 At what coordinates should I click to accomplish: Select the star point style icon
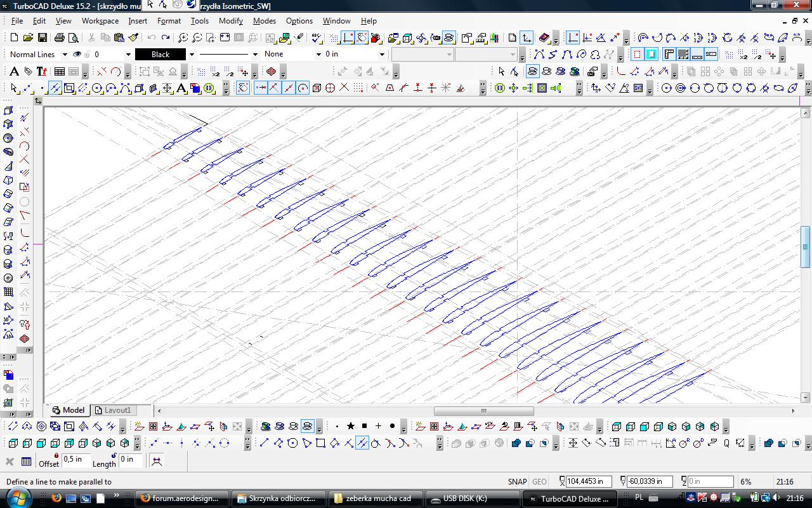pyautogui.click(x=350, y=426)
